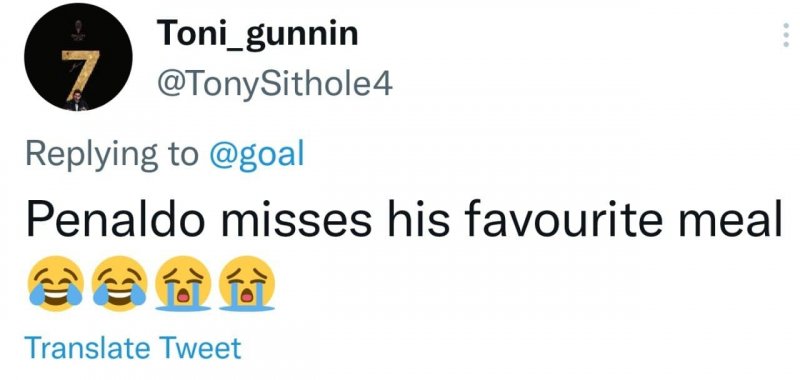Click the word Penaldo in the tweet
Viewport: 800px width, 380px height.
pos(115,220)
